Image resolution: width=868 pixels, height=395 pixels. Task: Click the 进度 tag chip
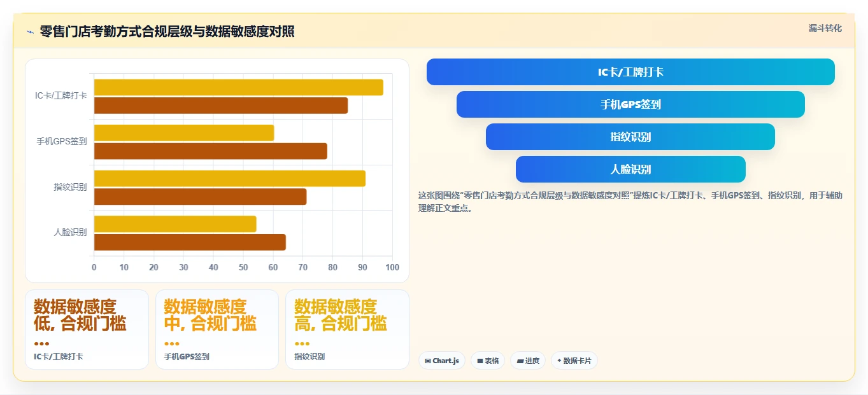(528, 361)
